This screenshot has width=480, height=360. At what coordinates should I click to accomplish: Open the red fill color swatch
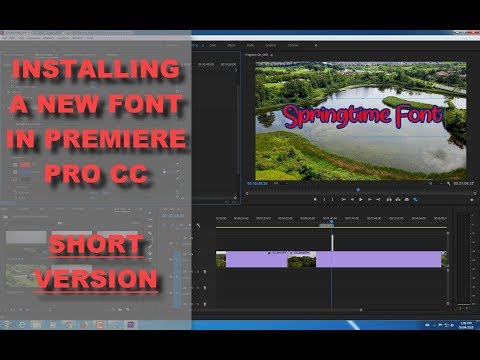click(26, 165)
